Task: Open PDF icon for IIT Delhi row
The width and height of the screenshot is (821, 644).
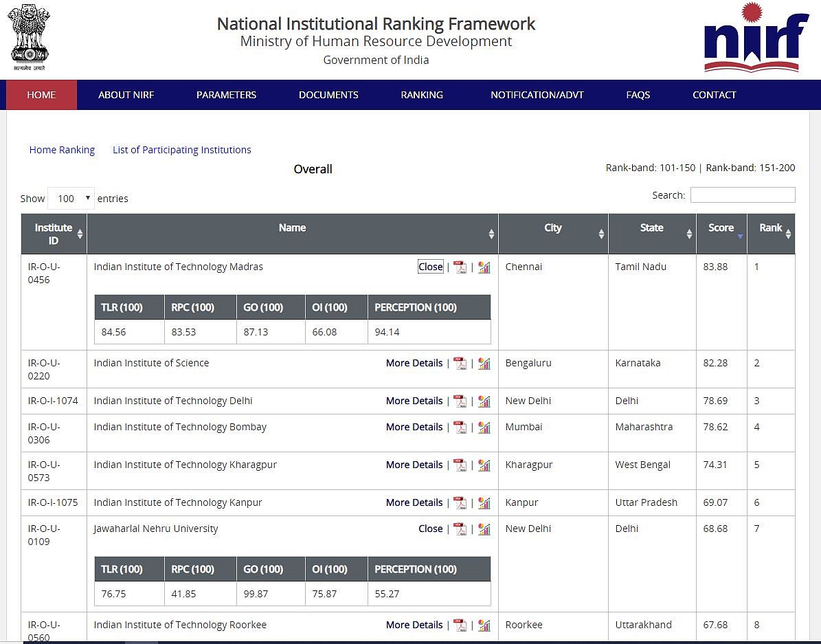Action: pos(460,401)
